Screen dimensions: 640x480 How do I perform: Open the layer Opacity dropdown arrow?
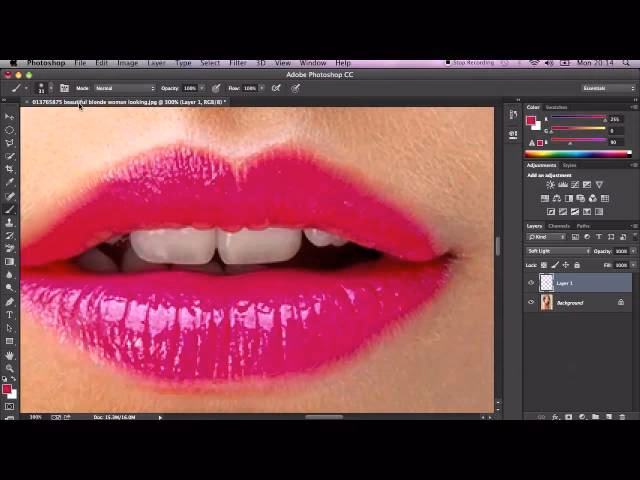(633, 251)
